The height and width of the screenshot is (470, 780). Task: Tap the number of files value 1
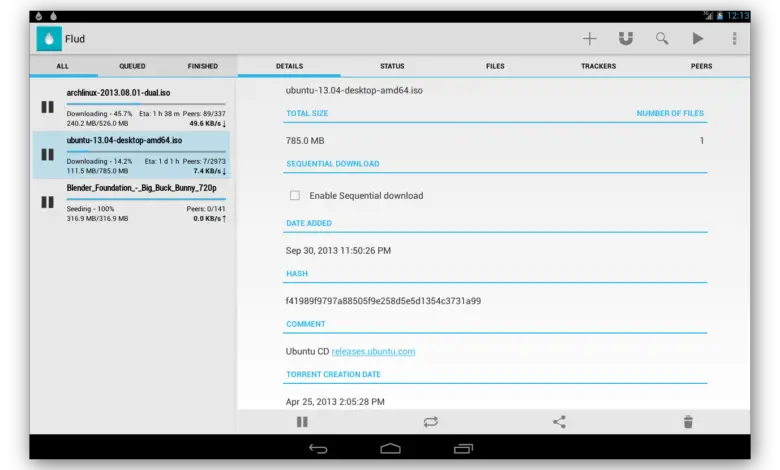point(702,141)
